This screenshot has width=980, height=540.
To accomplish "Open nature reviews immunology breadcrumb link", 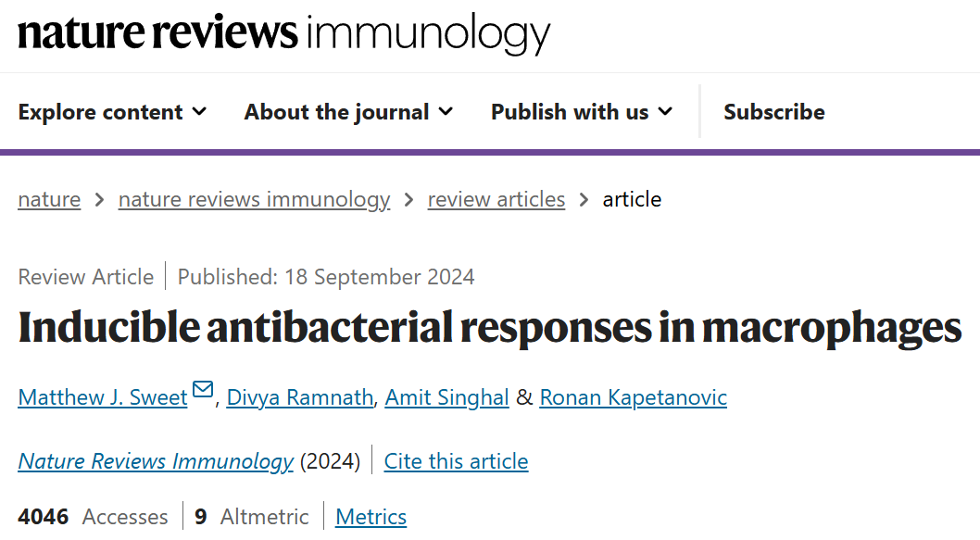I will point(254,199).
